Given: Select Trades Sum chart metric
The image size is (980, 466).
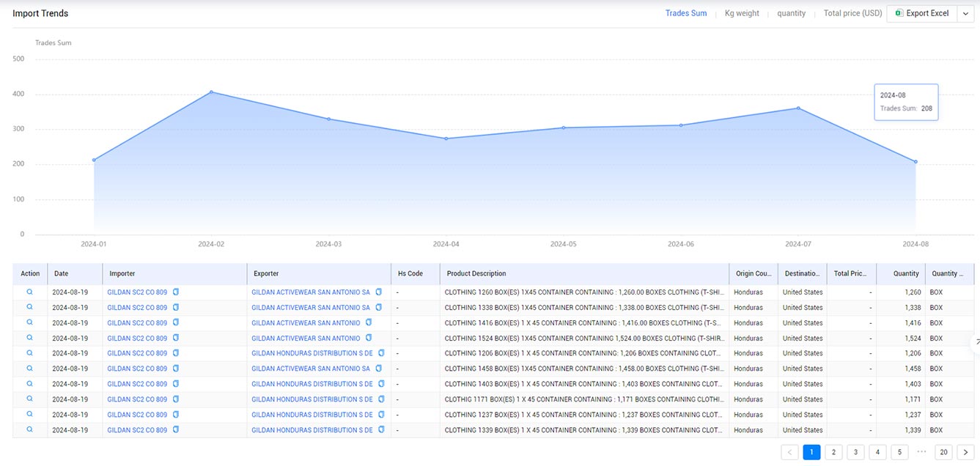Looking at the screenshot, I should coord(686,13).
